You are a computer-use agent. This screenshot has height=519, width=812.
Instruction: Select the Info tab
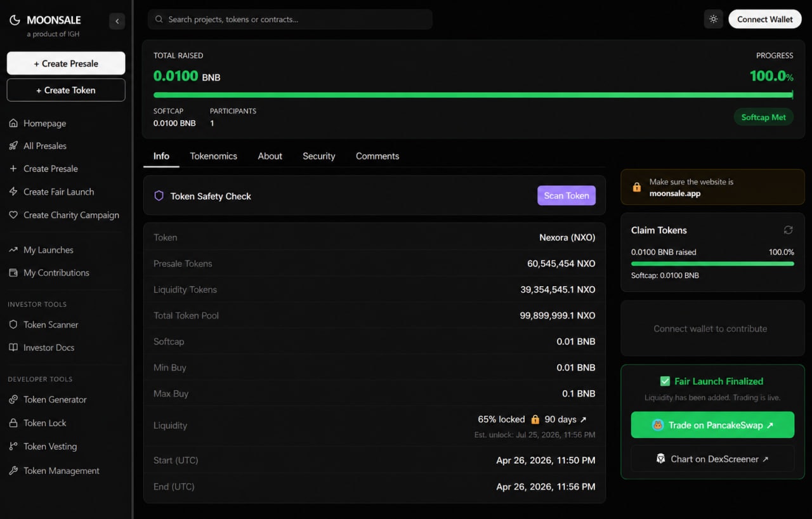[x=161, y=156]
